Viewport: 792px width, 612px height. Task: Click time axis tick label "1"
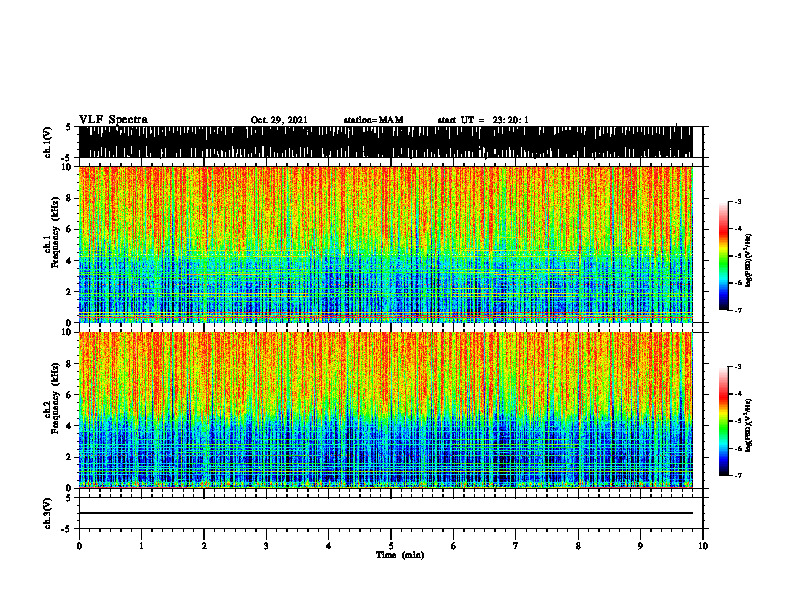[x=141, y=546]
